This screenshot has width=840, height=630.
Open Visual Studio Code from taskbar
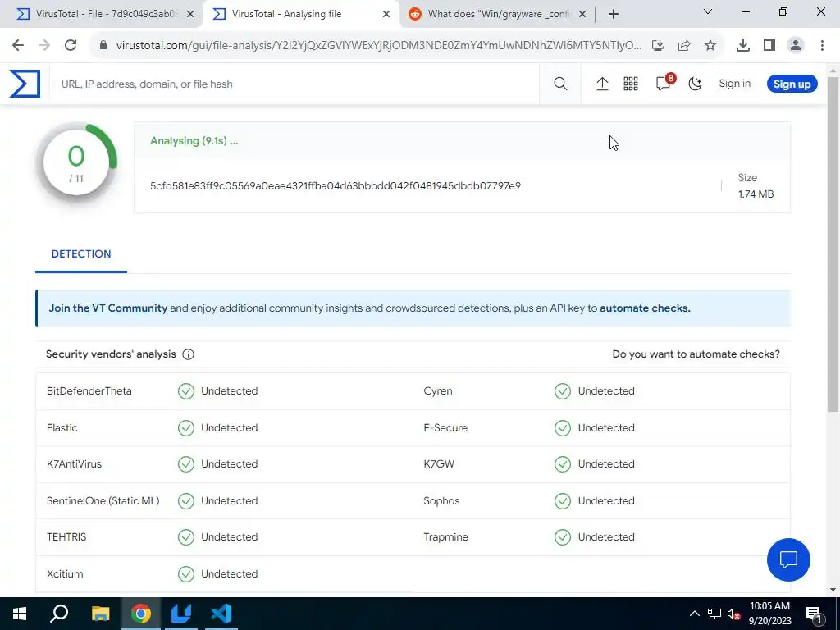pos(221,614)
